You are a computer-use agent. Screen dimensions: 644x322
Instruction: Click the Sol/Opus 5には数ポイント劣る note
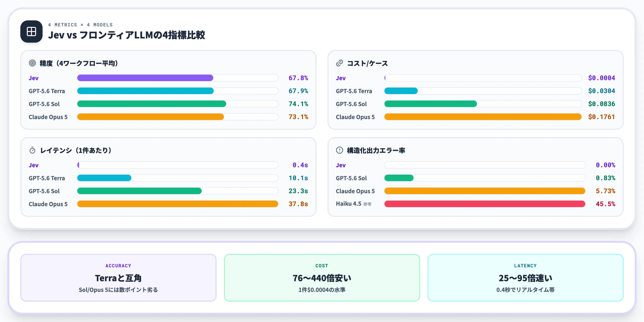point(118,290)
